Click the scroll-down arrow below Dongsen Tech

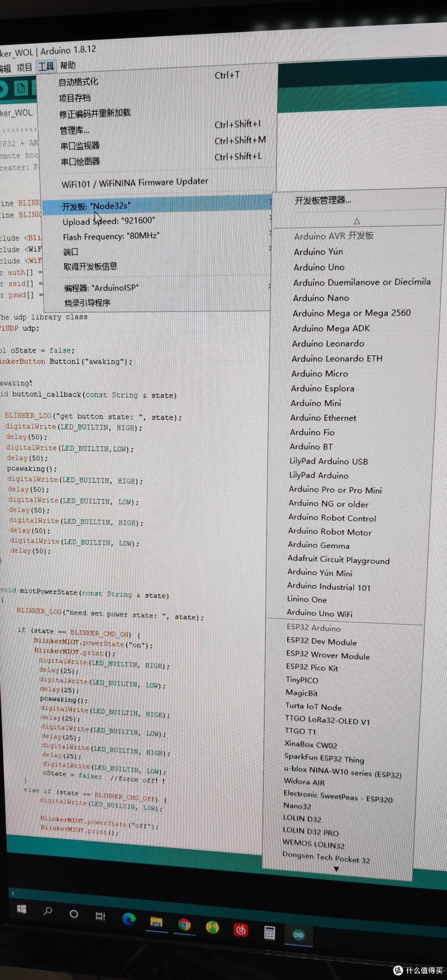tap(336, 869)
